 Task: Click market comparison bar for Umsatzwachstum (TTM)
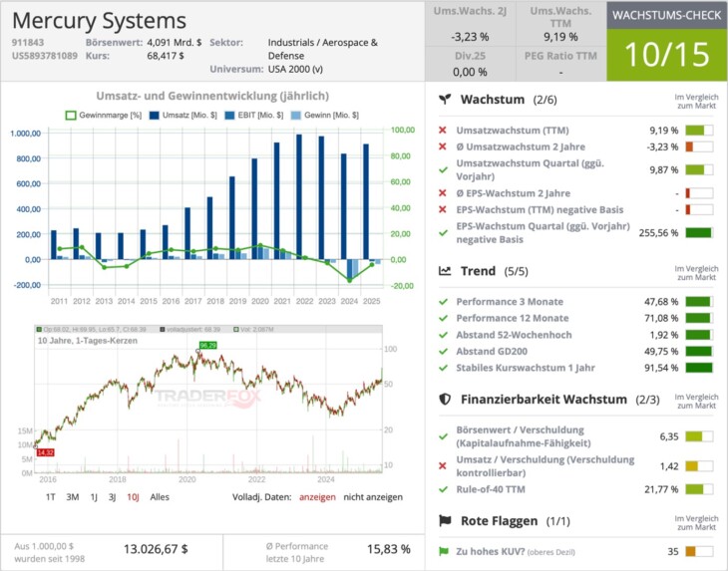699,131
